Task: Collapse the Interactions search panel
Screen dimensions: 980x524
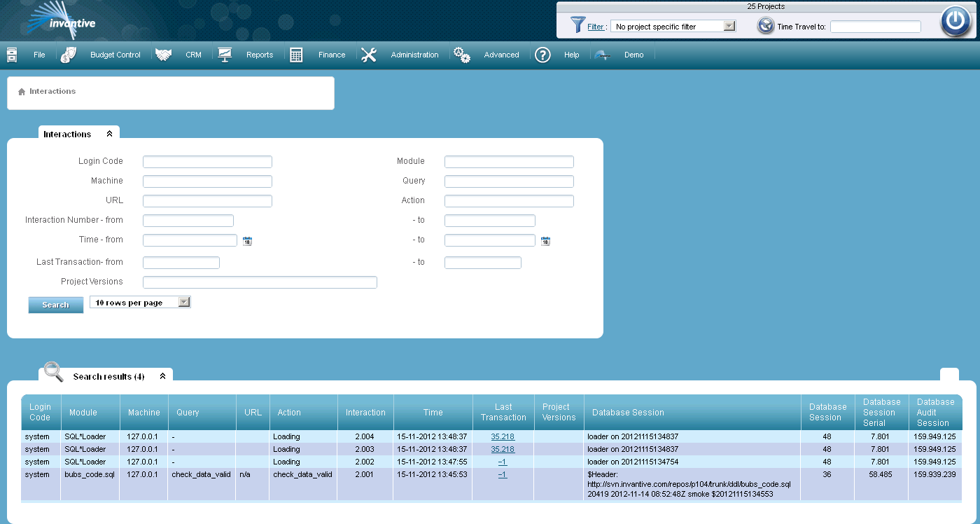Action: [x=109, y=134]
